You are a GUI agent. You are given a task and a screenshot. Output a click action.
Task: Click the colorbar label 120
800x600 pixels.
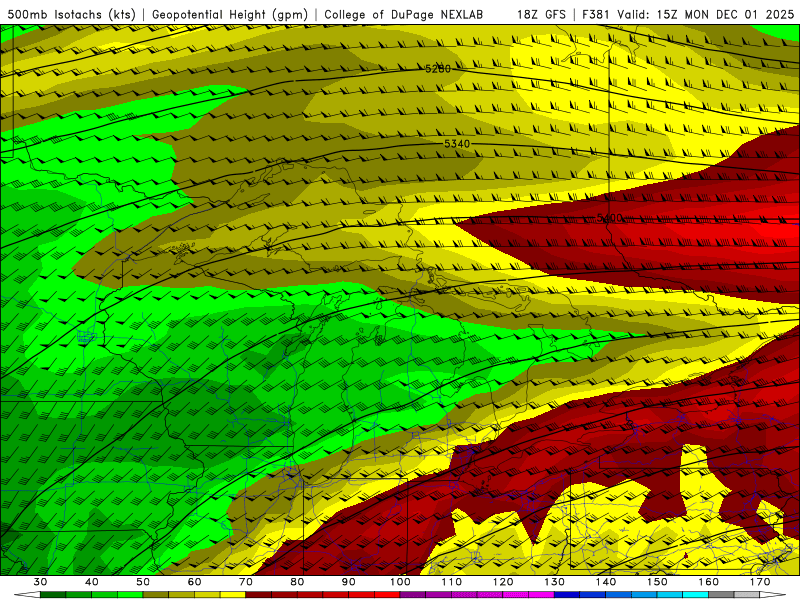(503, 582)
